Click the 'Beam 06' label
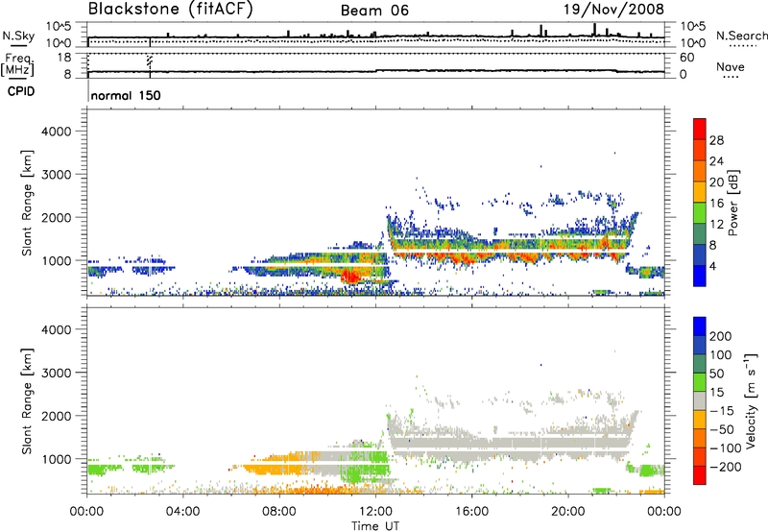 [374, 11]
